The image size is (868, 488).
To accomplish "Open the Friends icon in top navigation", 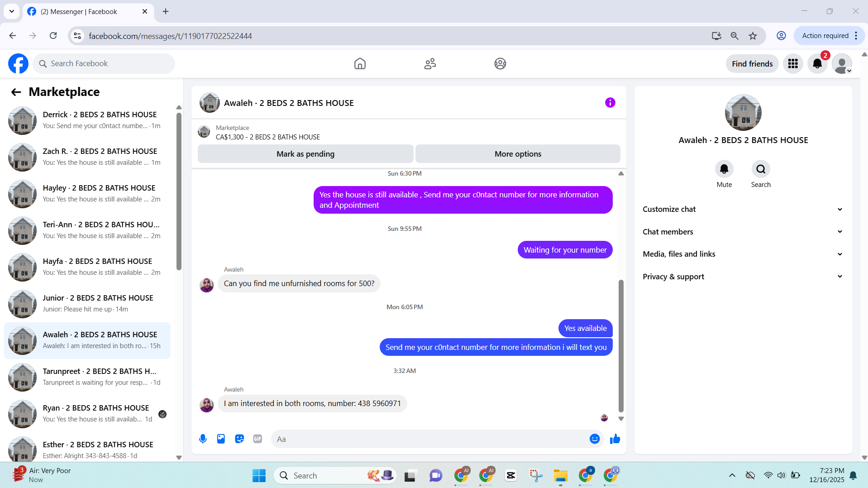I will [x=430, y=63].
